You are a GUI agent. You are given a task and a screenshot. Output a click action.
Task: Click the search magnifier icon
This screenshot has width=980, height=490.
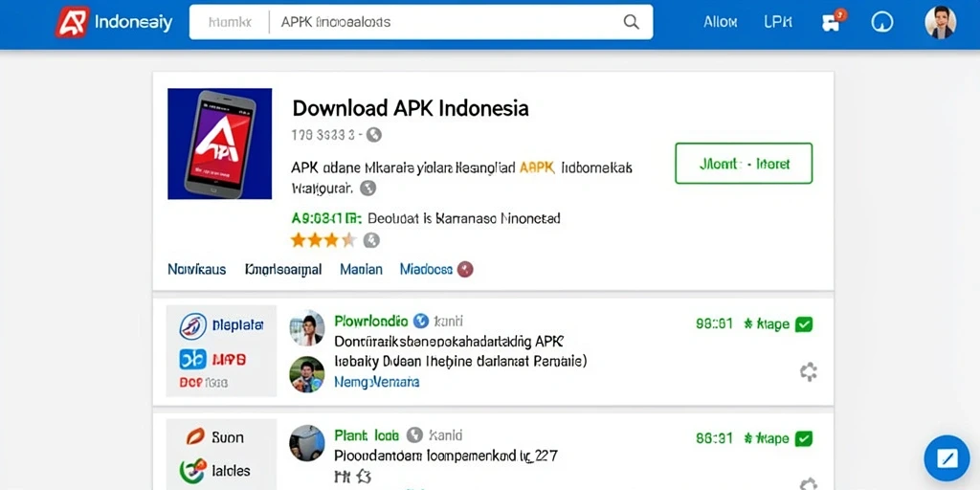click(x=632, y=23)
